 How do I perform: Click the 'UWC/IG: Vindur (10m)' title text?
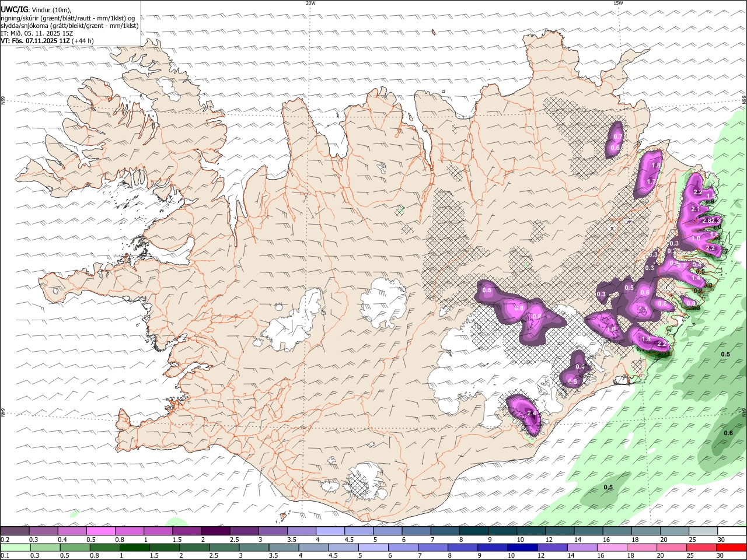pos(36,9)
